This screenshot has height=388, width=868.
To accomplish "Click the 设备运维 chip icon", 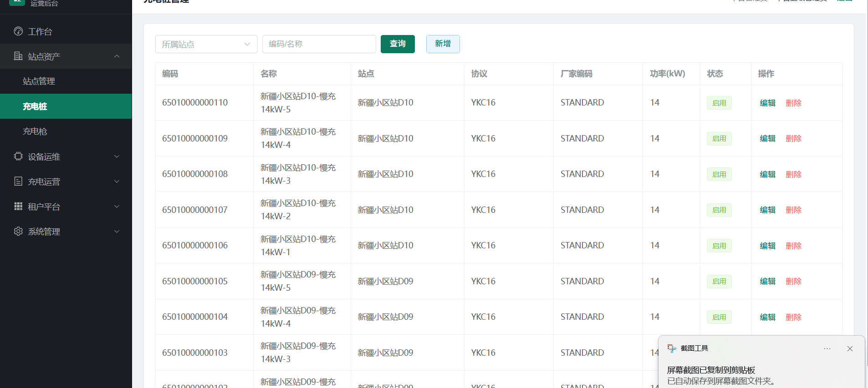I will 18,156.
